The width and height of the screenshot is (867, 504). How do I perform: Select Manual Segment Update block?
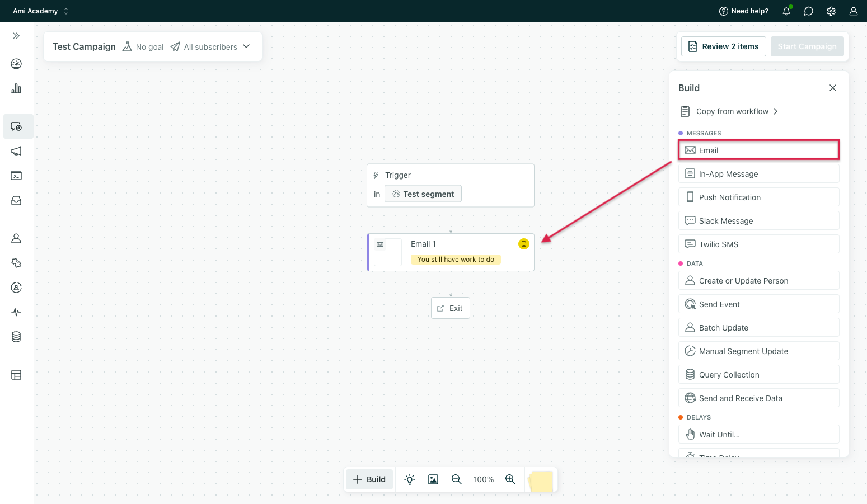coord(759,351)
